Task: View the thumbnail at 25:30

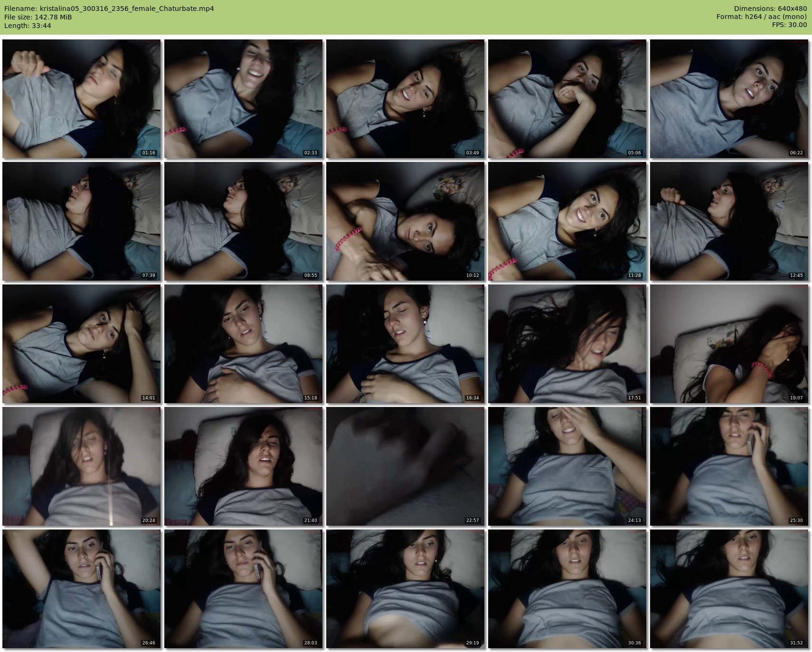Action: click(729, 466)
